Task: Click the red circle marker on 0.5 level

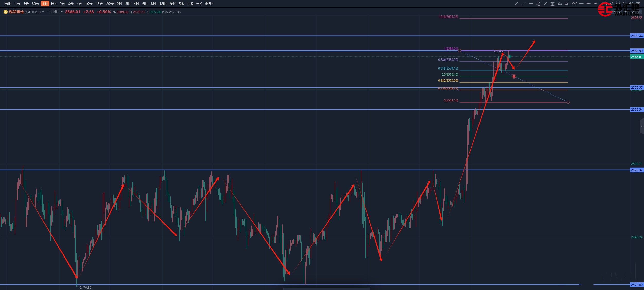Action: pos(514,76)
